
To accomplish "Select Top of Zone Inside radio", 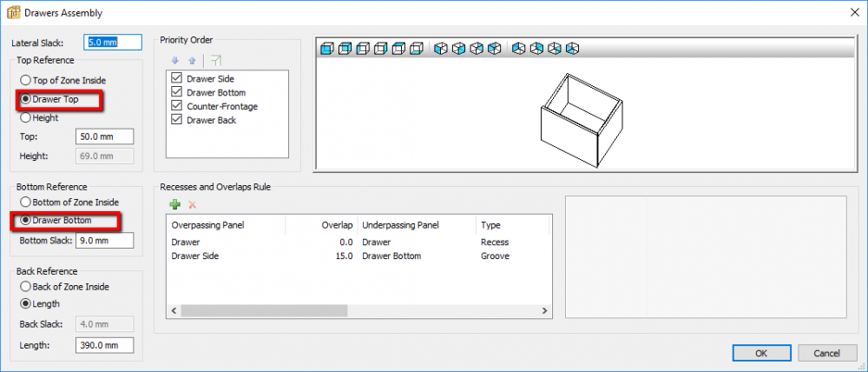I will tap(62, 80).
